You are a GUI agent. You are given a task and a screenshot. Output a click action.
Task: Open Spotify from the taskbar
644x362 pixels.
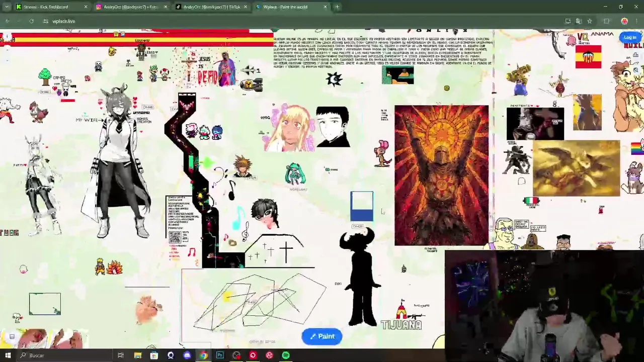coord(286,355)
